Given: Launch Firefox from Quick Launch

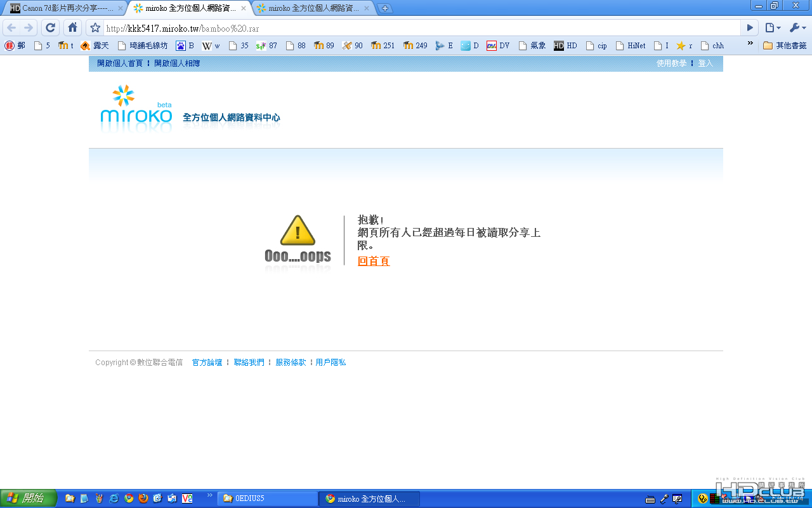Looking at the screenshot, I should point(143,498).
